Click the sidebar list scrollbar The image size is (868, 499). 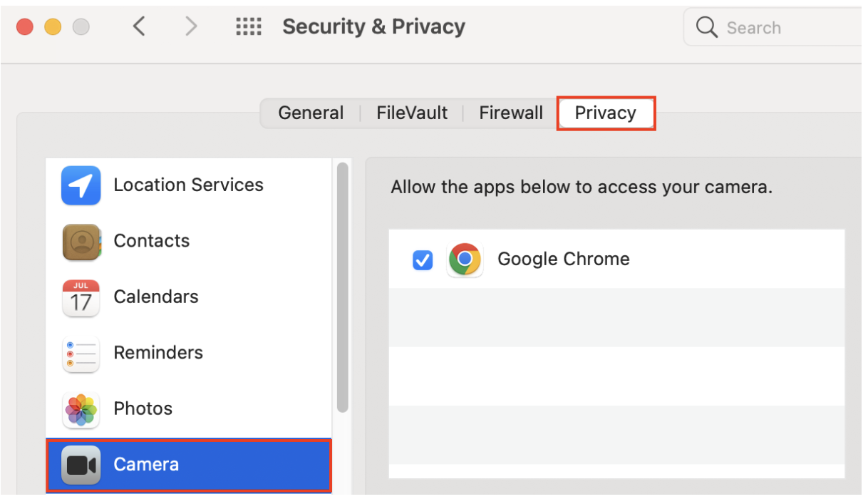click(x=342, y=285)
